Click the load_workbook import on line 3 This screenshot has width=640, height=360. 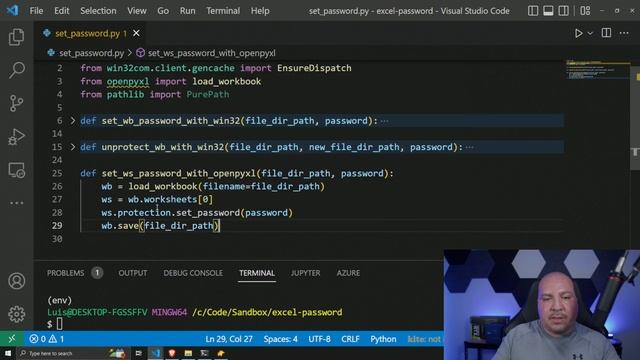pyautogui.click(x=227, y=81)
